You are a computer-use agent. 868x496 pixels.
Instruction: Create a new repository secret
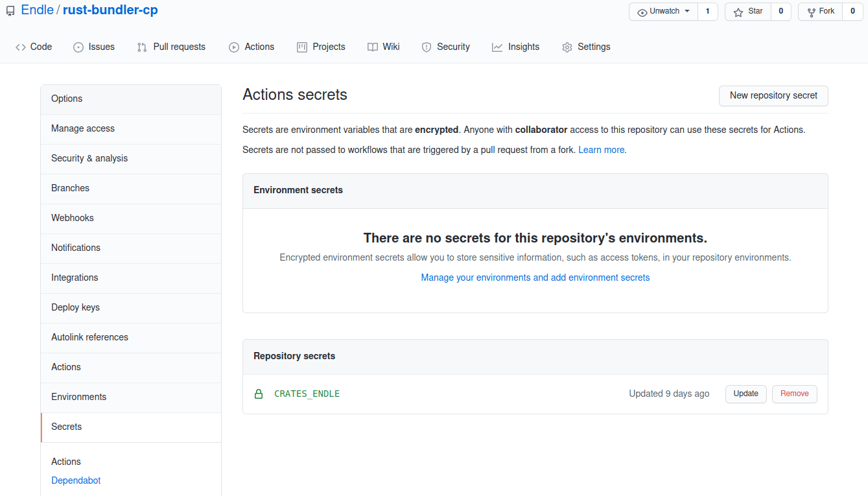point(773,95)
